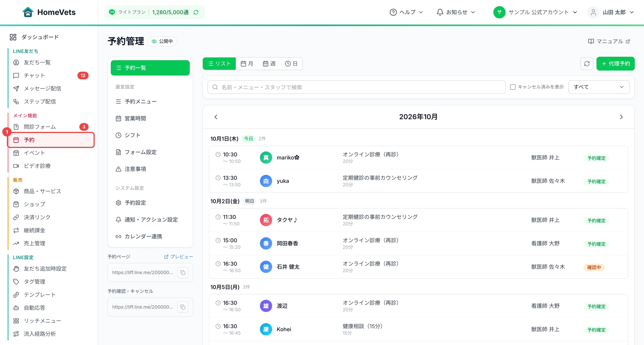Open the すべて status filter dropdown
644x345 pixels.
tap(599, 87)
